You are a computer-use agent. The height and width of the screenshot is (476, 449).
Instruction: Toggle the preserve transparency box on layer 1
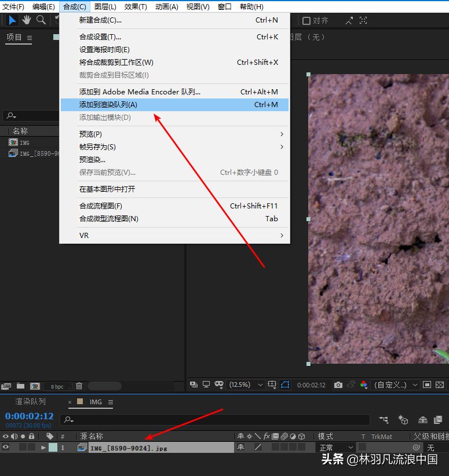pyautogui.click(x=362, y=447)
